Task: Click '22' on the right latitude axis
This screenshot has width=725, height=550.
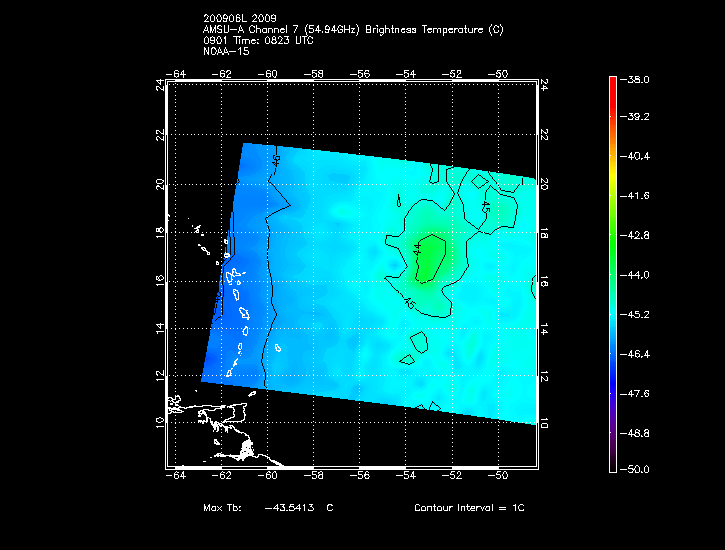Action: tap(544, 134)
